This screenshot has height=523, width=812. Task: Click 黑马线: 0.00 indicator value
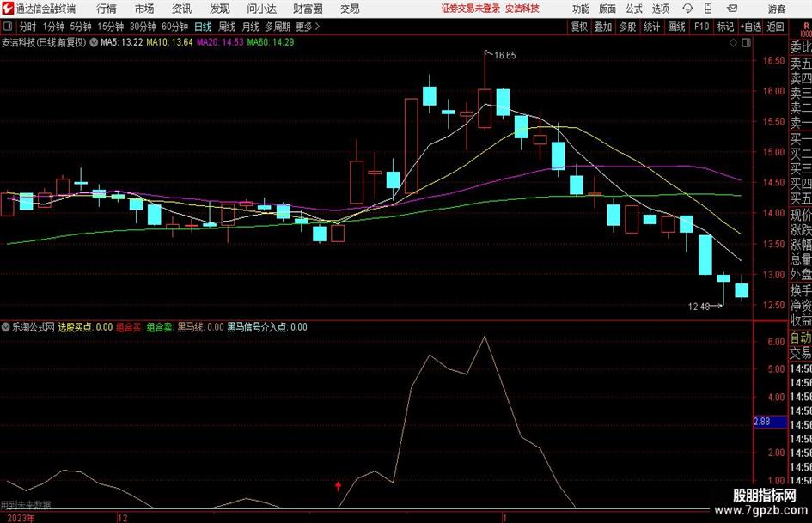coord(201,327)
